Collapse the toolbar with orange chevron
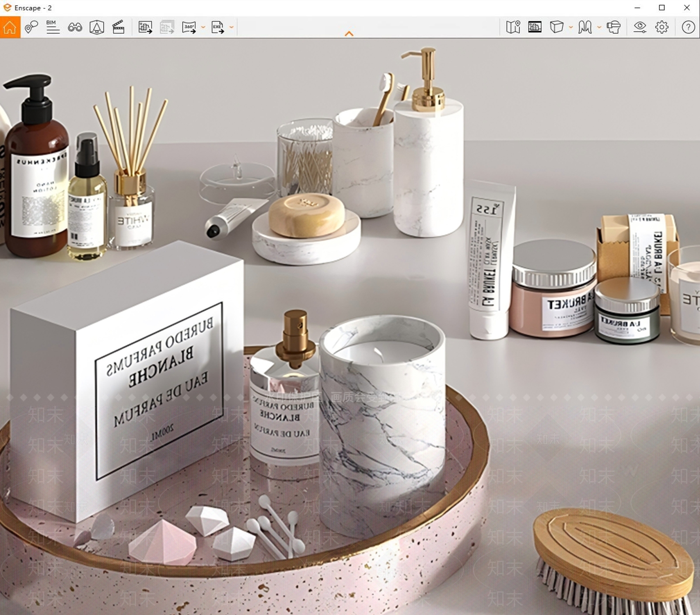 [349, 34]
